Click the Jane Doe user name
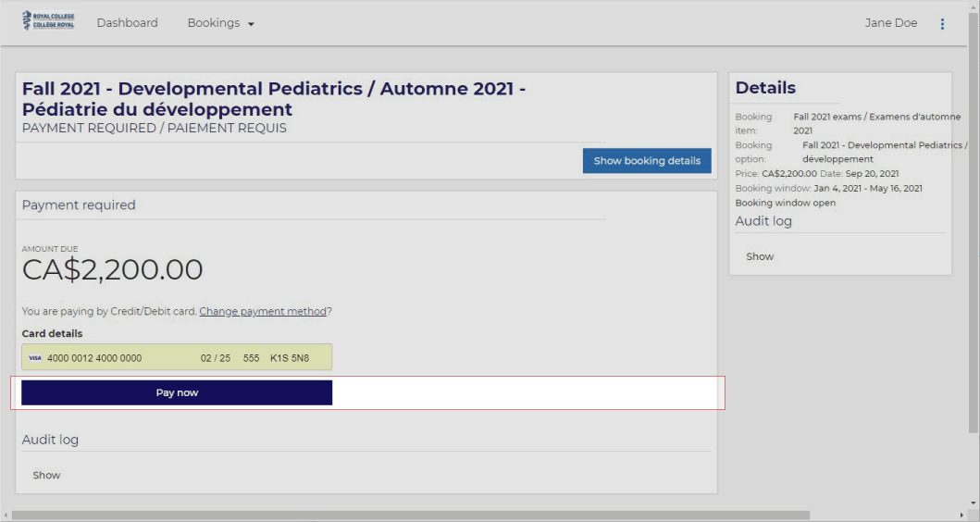 click(890, 23)
